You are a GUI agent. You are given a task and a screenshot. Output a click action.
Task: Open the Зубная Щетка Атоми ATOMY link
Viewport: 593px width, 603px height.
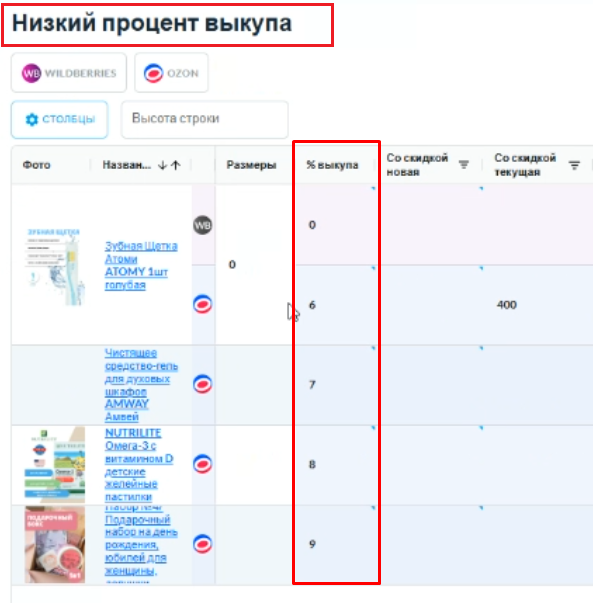tap(141, 265)
